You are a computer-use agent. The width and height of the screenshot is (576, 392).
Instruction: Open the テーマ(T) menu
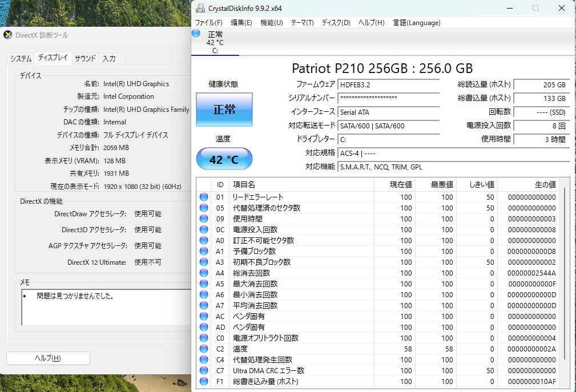pyautogui.click(x=302, y=23)
